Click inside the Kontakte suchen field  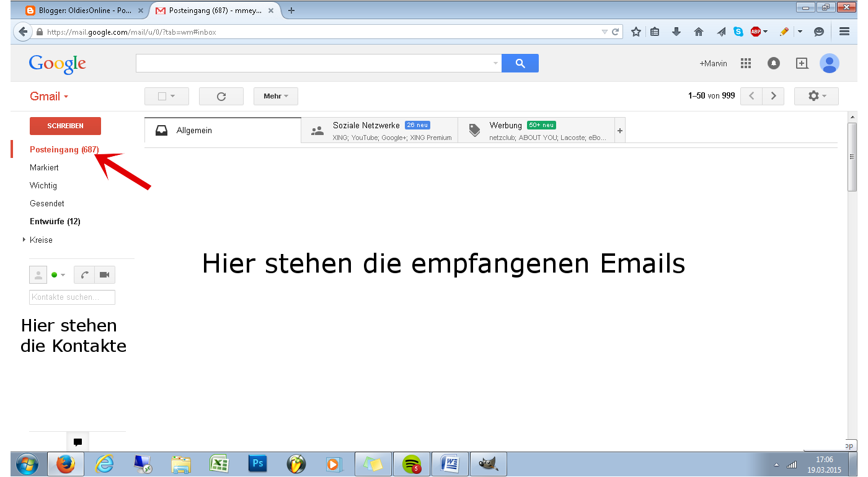click(x=72, y=297)
